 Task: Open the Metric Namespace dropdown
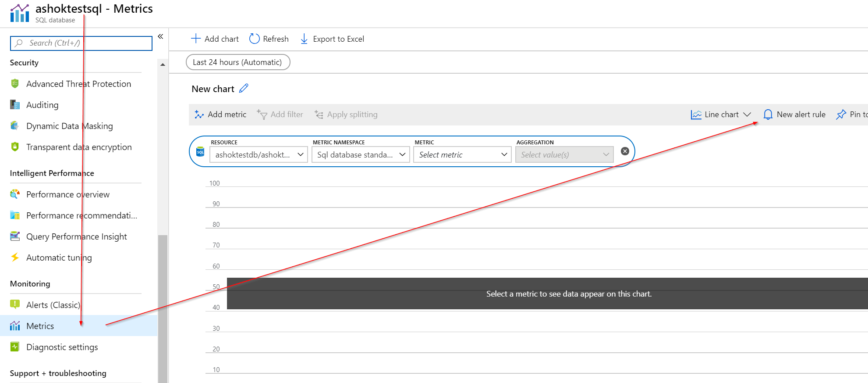pos(361,154)
